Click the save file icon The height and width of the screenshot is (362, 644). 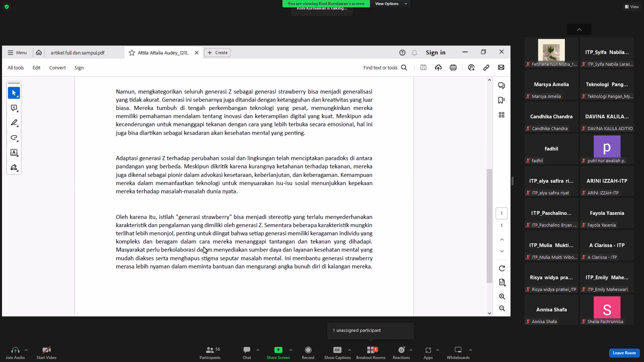[x=423, y=68]
